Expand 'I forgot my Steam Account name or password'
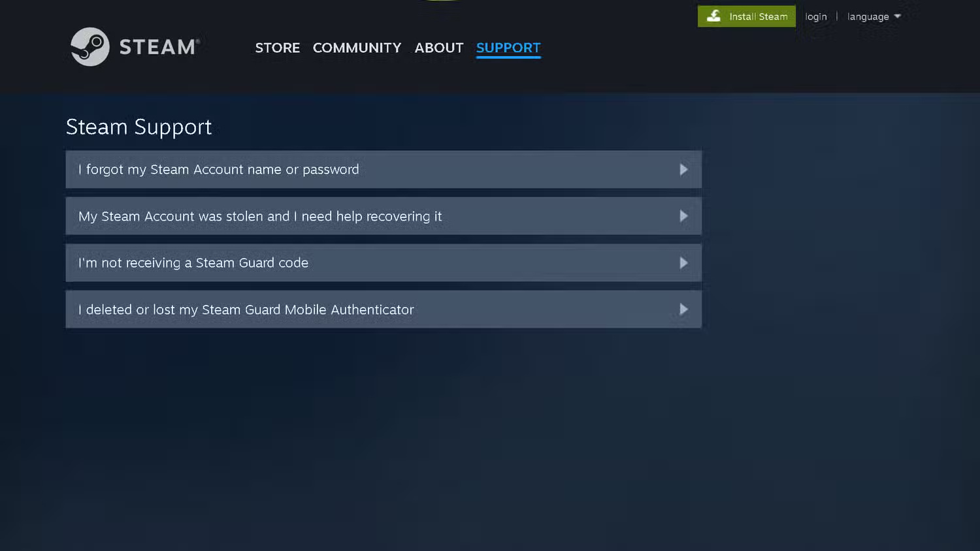Viewport: 980px width, 551px height. [384, 169]
